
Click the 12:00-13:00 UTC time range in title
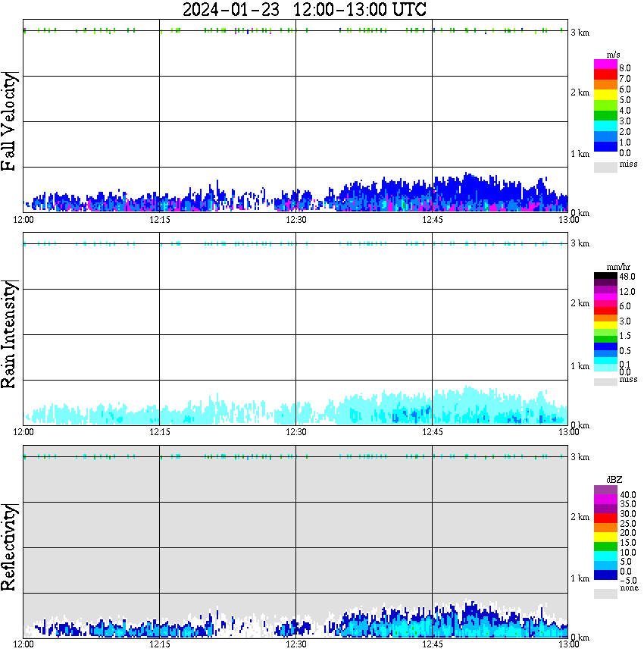(360, 9)
